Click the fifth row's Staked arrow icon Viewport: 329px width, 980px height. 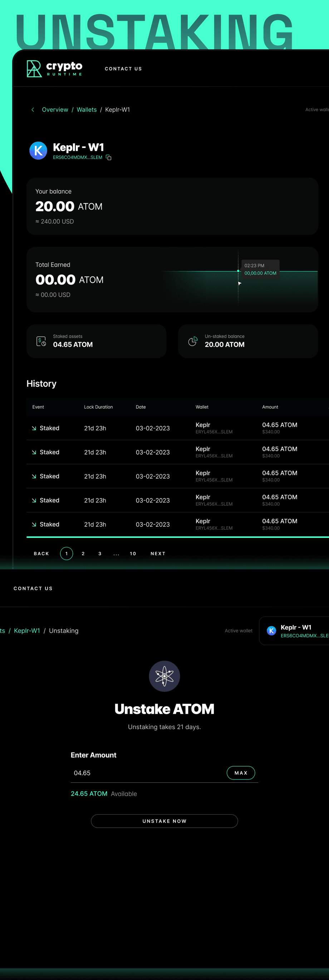point(34,525)
